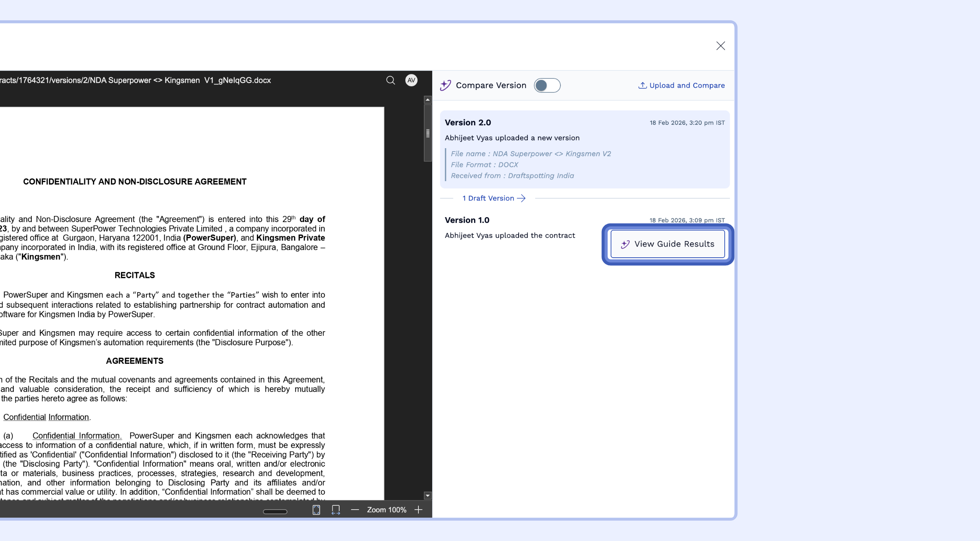Zoom out with the minus icon
This screenshot has height=541, width=980.
click(355, 510)
